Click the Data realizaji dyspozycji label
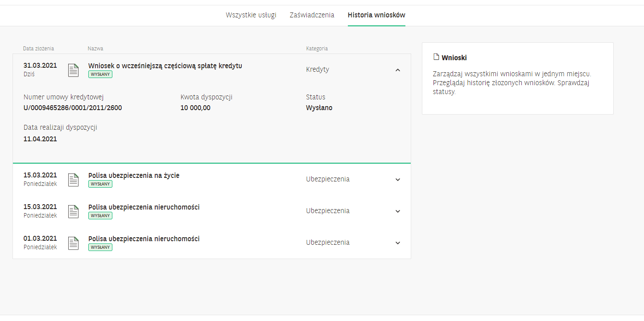This screenshot has height=321, width=644. point(60,128)
